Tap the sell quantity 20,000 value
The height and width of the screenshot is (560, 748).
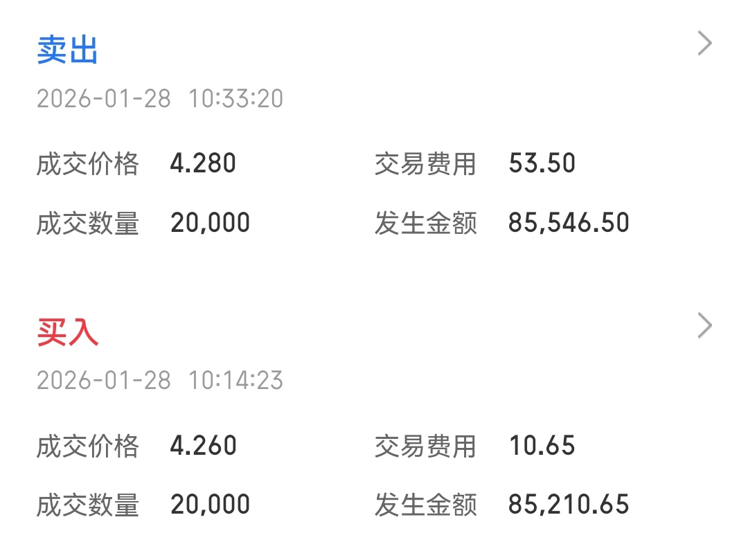210,223
